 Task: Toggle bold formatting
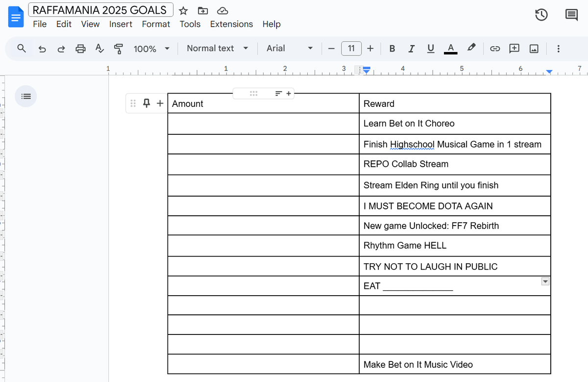click(x=392, y=49)
